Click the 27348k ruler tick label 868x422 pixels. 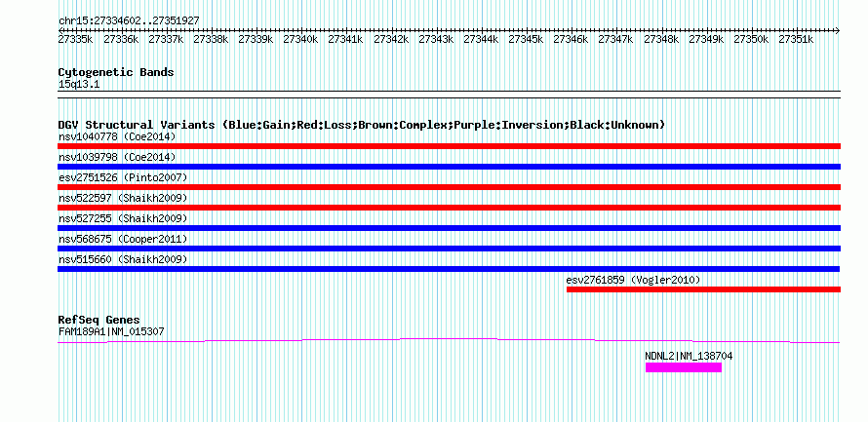point(661,39)
